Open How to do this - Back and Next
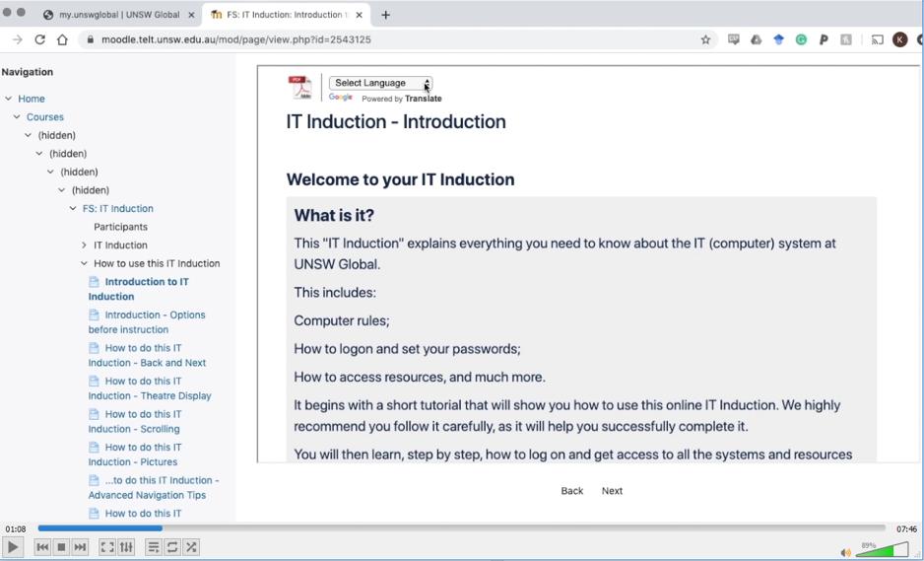 coord(147,355)
